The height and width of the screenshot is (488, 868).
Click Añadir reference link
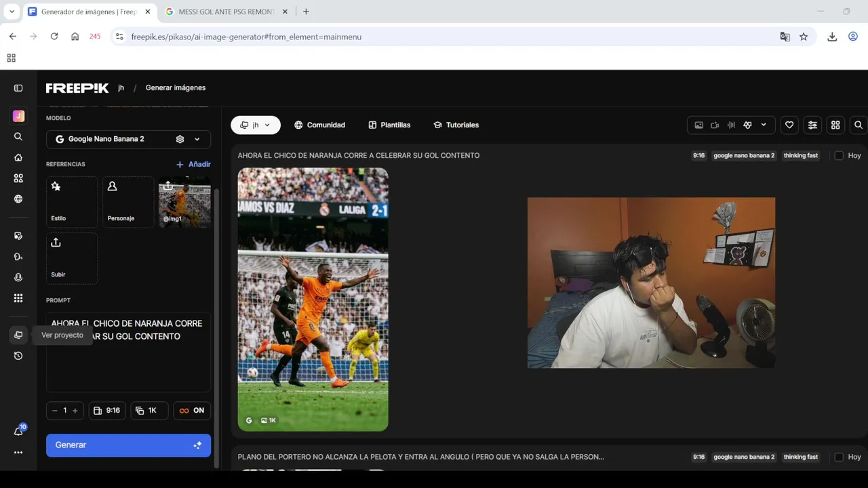pos(193,164)
